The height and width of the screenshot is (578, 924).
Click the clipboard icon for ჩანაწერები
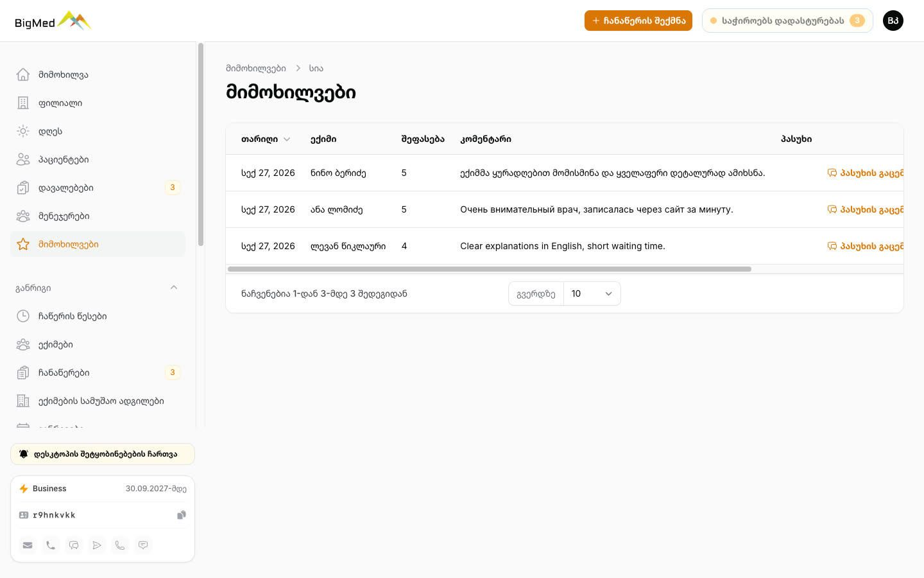click(23, 372)
